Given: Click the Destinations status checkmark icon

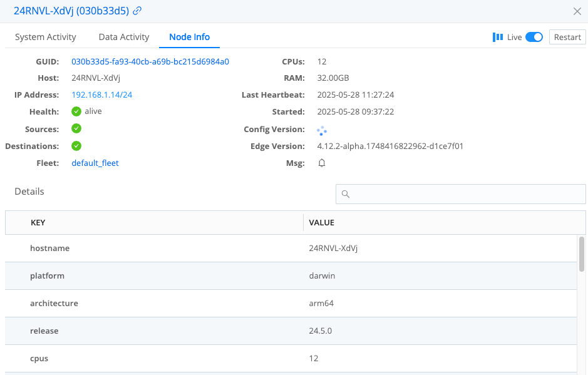Looking at the screenshot, I should click(75, 146).
